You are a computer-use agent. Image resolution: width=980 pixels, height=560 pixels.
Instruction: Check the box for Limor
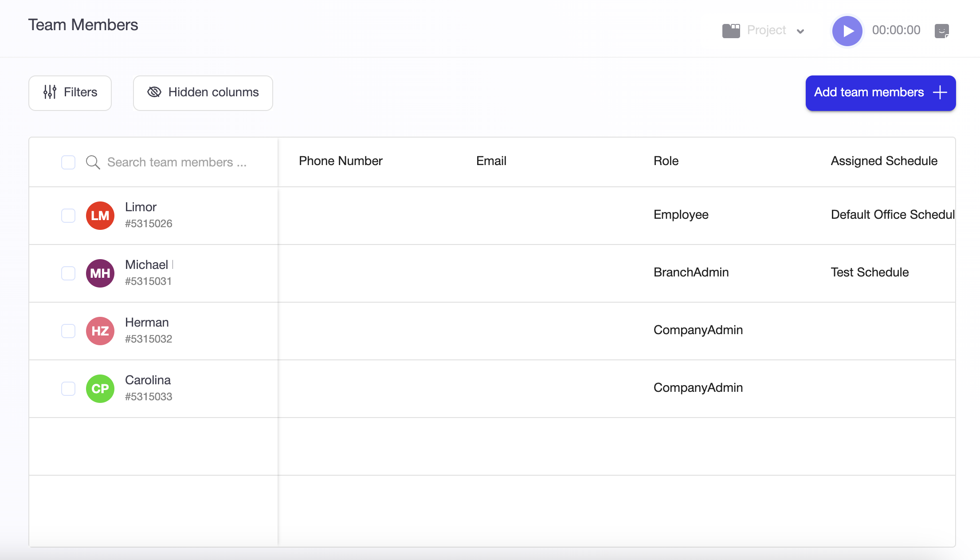pos(68,216)
